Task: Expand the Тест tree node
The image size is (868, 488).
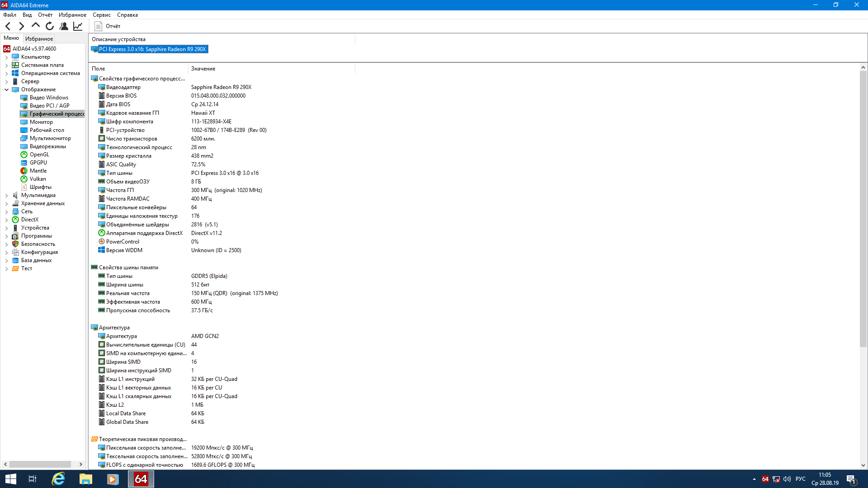Action: click(x=6, y=269)
